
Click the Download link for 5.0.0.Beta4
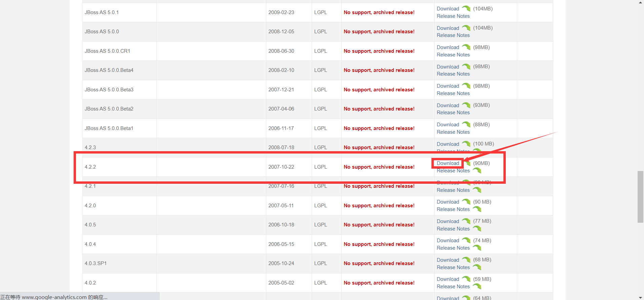448,67
